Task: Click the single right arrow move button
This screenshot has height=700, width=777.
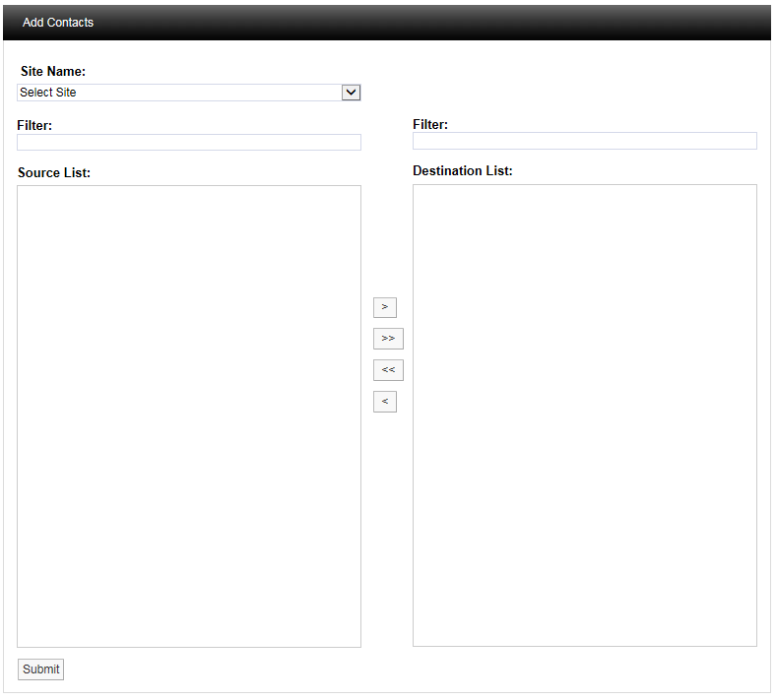Action: pyautogui.click(x=384, y=307)
